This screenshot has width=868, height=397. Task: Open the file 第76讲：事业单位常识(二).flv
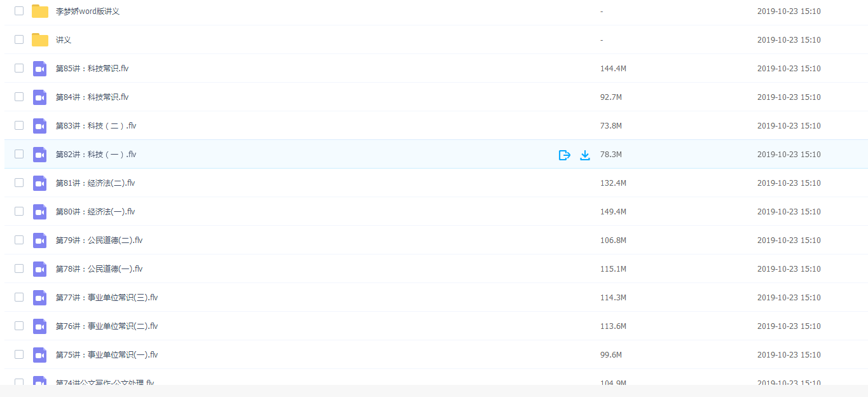tap(107, 326)
